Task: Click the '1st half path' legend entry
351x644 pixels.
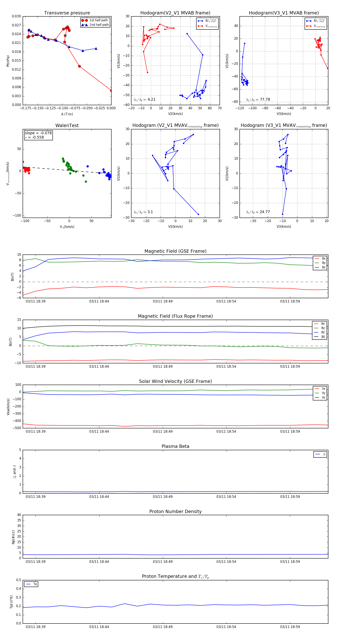Action: 95,20
